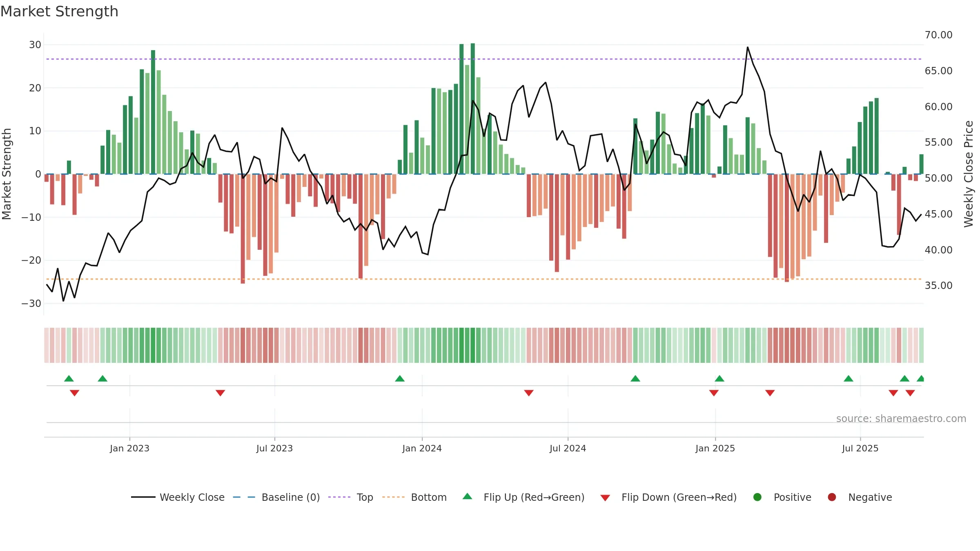Click the green Positive legend dot

click(x=757, y=497)
